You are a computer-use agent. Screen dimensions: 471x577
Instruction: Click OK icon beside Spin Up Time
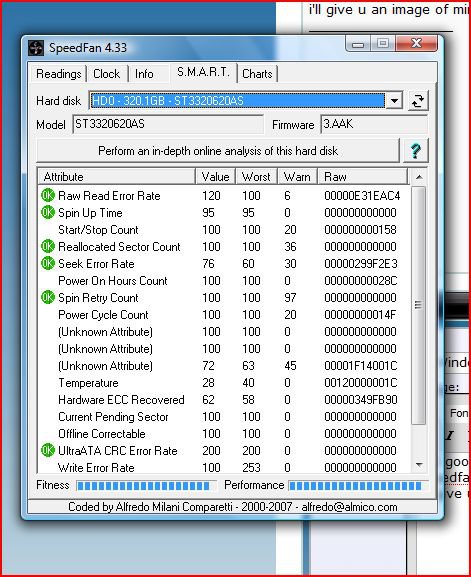pyautogui.click(x=48, y=213)
